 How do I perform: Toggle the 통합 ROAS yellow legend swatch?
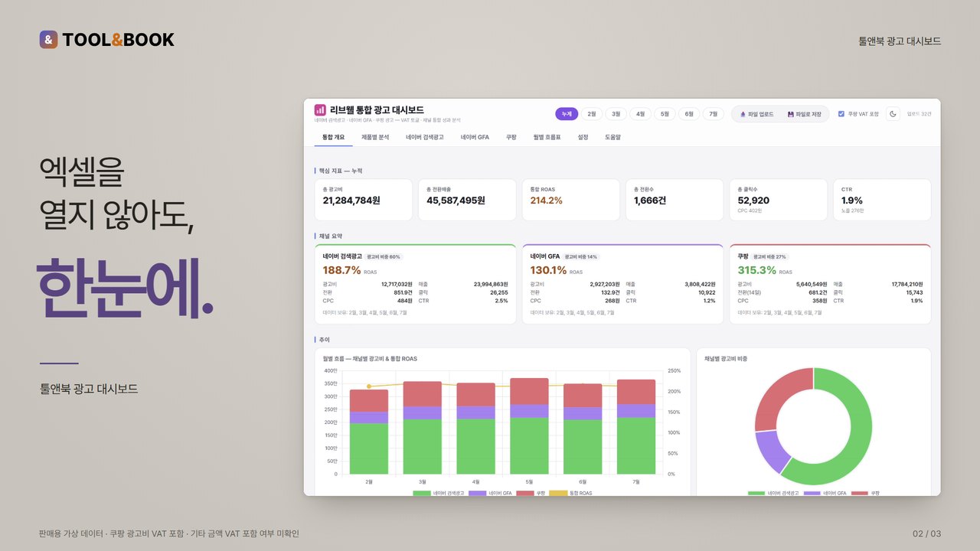(558, 493)
